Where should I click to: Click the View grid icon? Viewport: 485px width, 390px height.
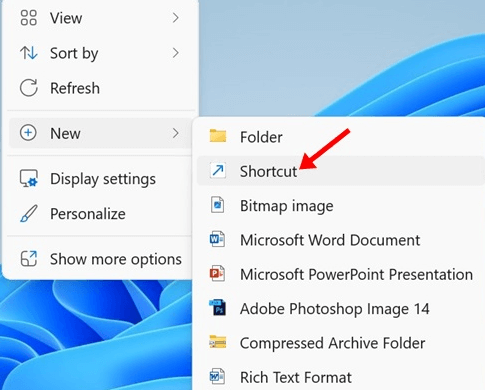pyautogui.click(x=28, y=18)
